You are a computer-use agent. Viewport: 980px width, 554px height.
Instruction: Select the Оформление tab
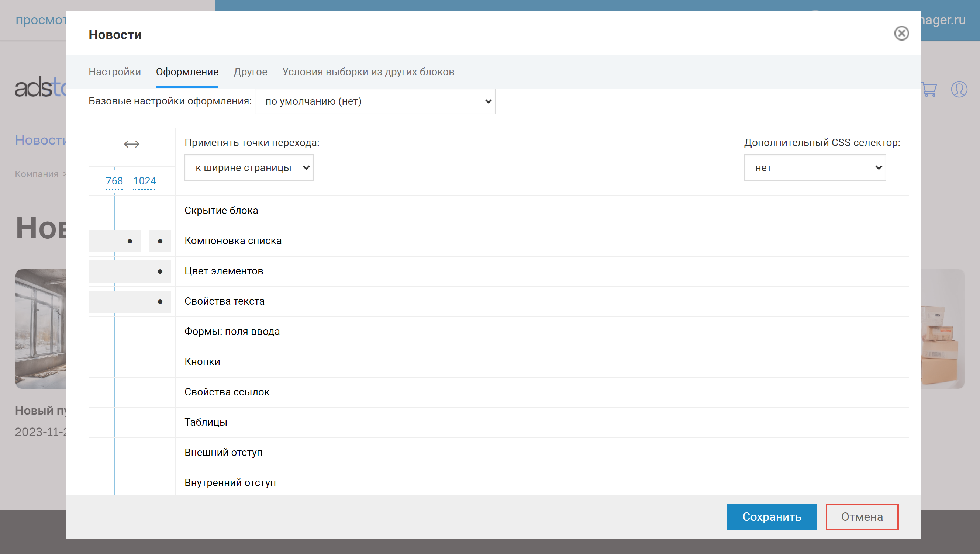tap(187, 72)
